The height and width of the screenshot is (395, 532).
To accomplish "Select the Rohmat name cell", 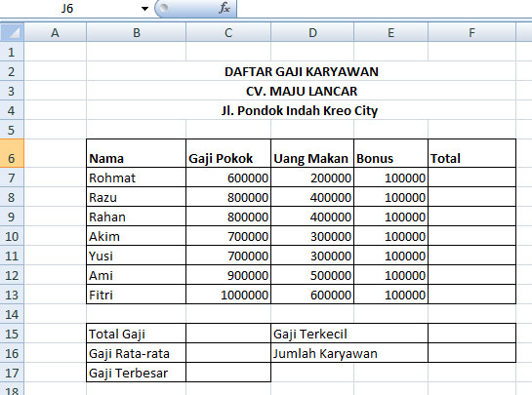I will [136, 178].
